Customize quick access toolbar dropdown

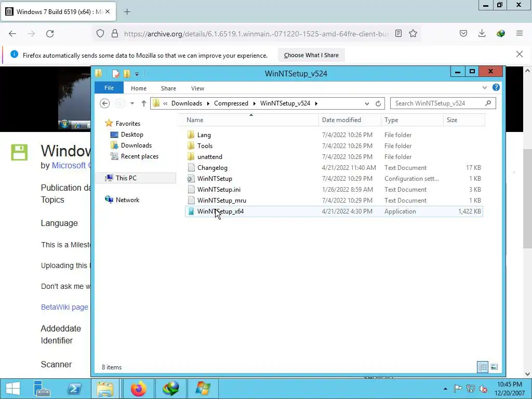(x=137, y=74)
